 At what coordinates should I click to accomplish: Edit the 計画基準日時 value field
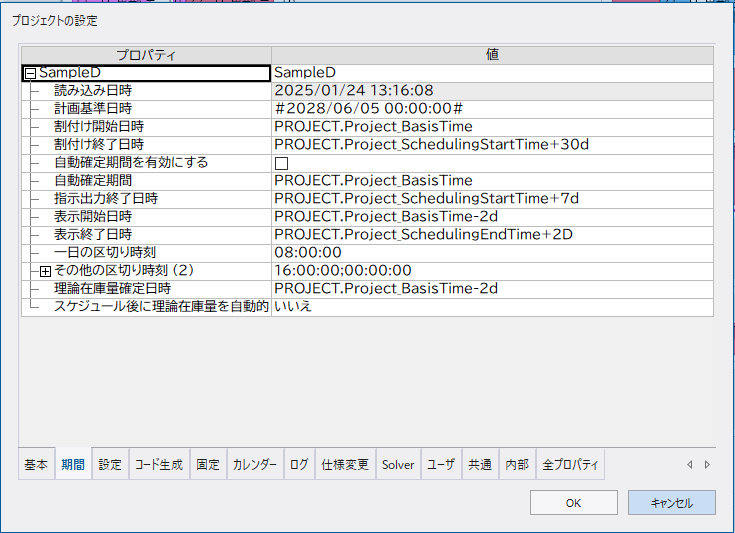click(491, 109)
